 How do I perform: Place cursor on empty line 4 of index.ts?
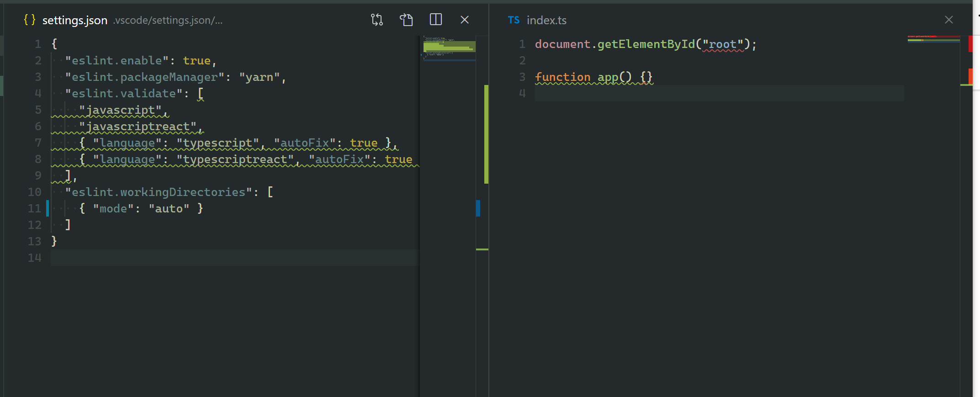coord(719,93)
